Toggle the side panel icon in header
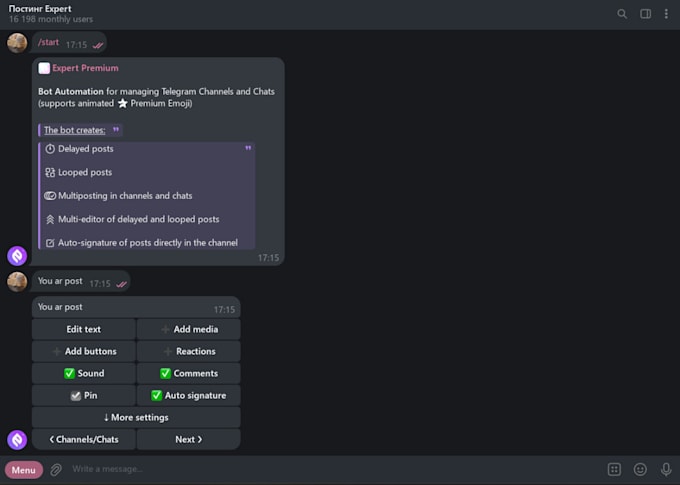The image size is (680, 485). click(x=646, y=14)
